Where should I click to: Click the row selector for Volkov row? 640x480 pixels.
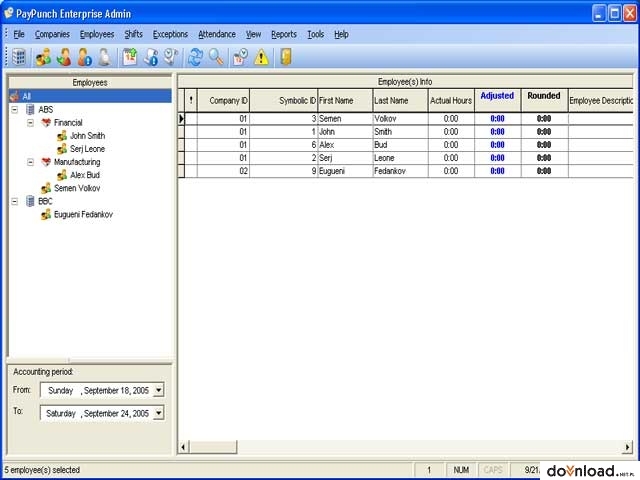(181, 119)
